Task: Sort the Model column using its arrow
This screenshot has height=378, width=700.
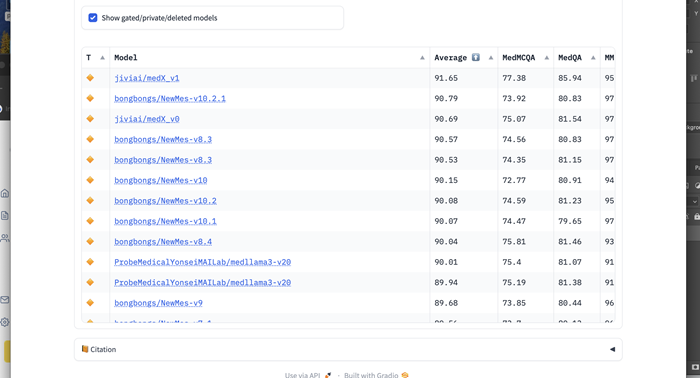Action: [422, 58]
